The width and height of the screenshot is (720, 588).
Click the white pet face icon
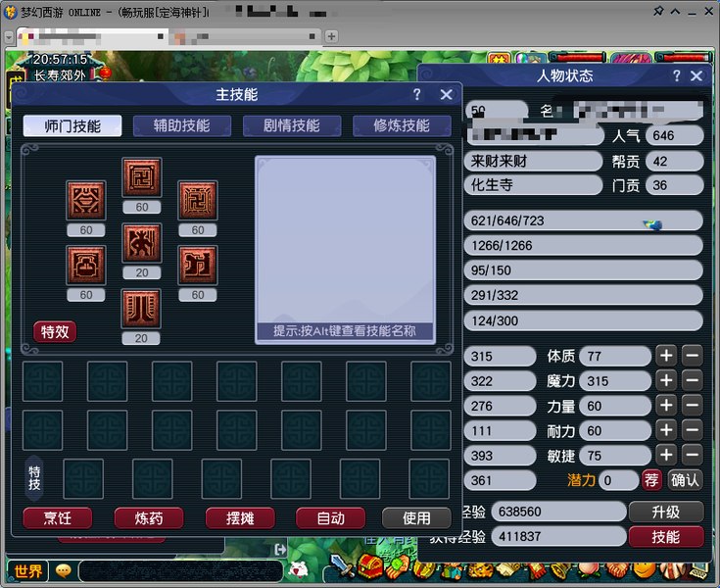[x=299, y=569]
